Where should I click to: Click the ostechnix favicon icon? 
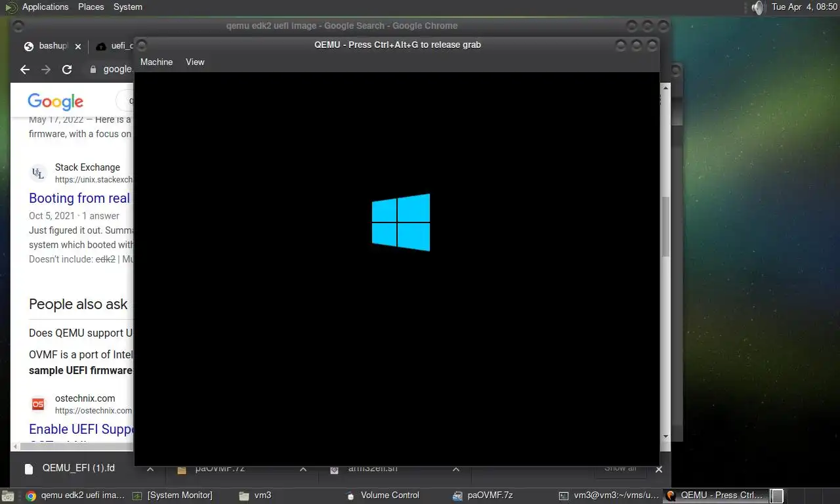click(38, 404)
